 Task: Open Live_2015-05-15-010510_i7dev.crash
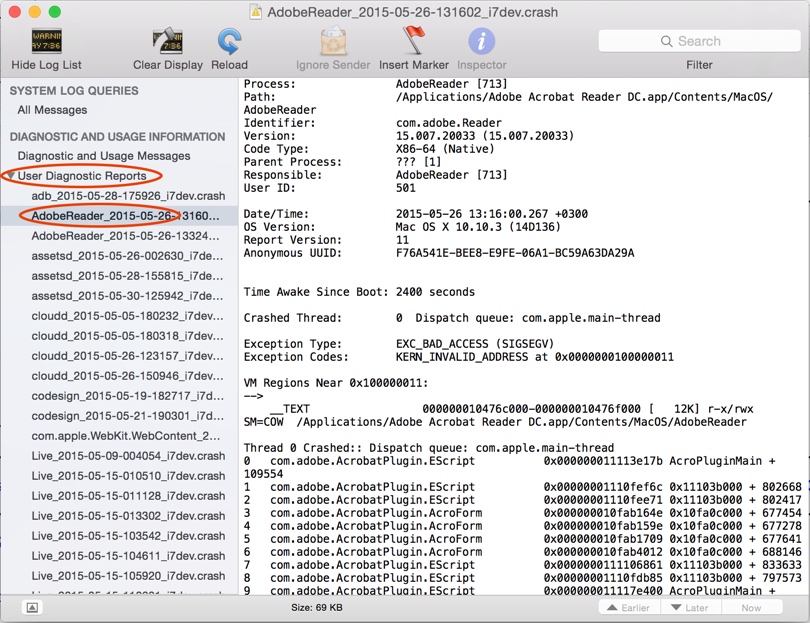[128, 476]
